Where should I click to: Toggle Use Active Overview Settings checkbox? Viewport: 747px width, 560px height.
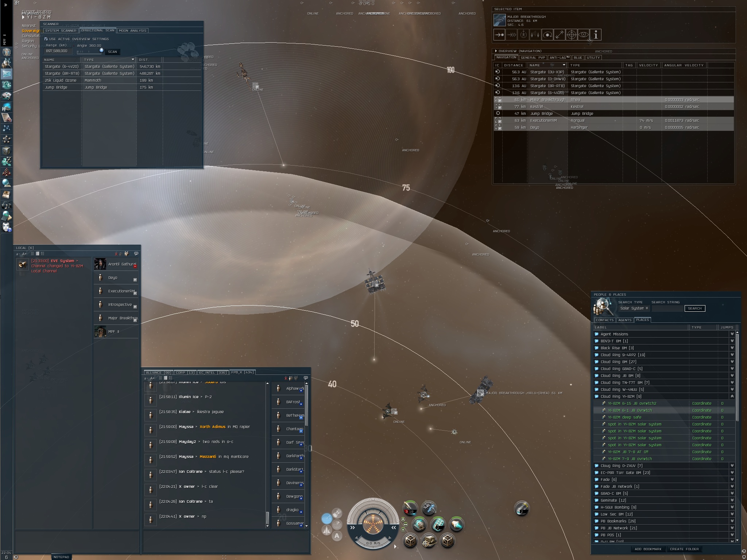[46, 39]
